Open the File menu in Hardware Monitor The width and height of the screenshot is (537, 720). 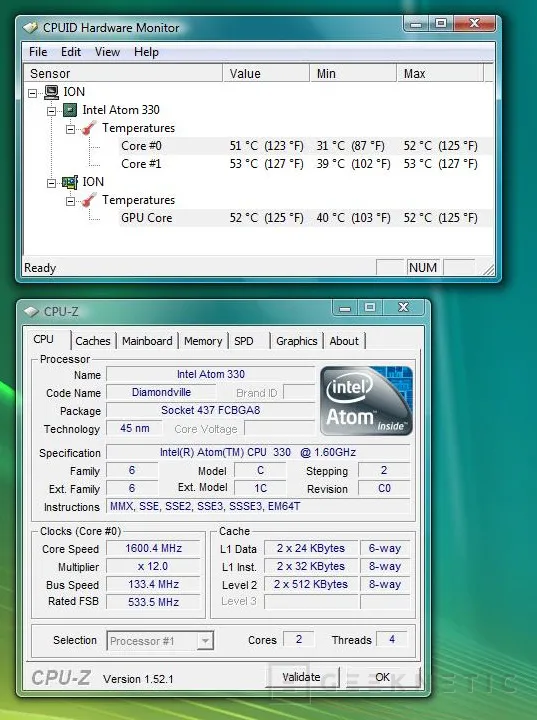coord(38,52)
